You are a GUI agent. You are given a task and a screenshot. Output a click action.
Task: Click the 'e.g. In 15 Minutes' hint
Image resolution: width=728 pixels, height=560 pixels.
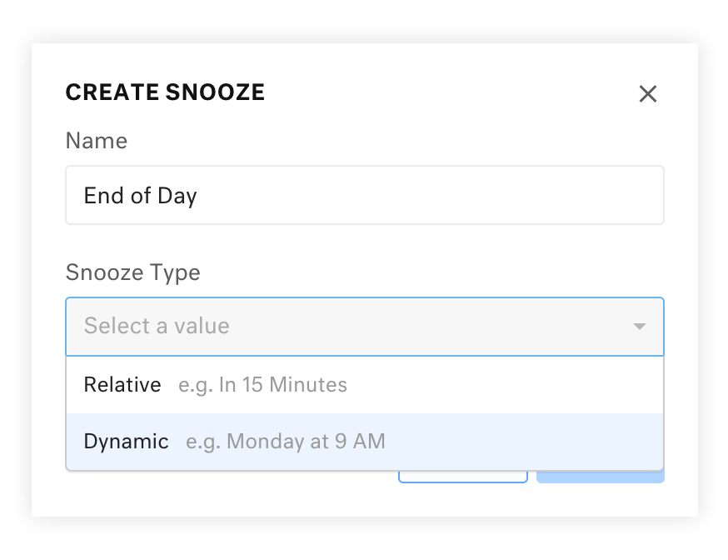pyautogui.click(x=262, y=385)
